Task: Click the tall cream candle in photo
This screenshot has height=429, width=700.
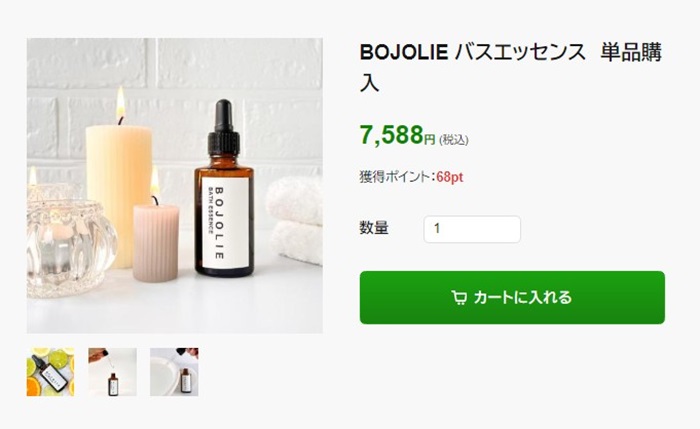Action: pyautogui.click(x=118, y=196)
